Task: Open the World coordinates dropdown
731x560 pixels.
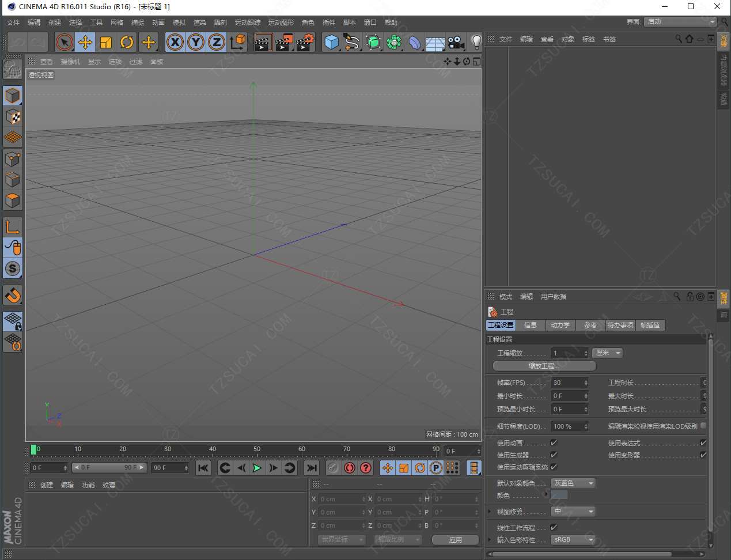Action: click(342, 539)
